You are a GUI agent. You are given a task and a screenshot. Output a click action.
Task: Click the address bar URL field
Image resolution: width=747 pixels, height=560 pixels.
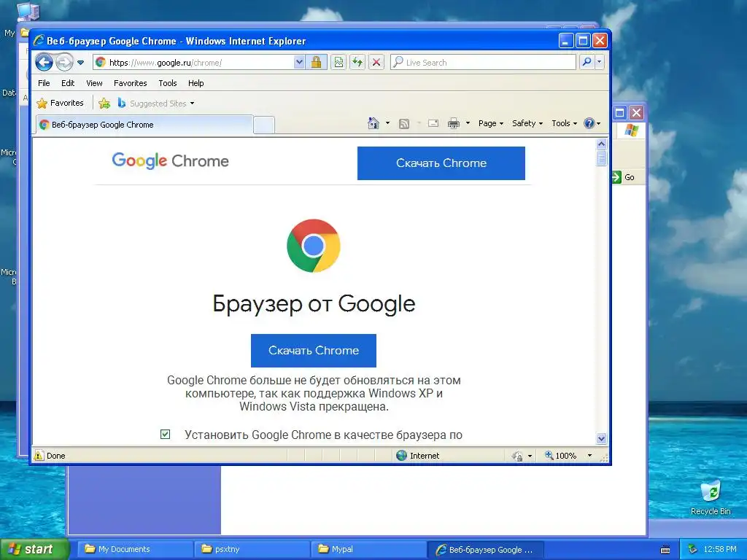coord(193,63)
